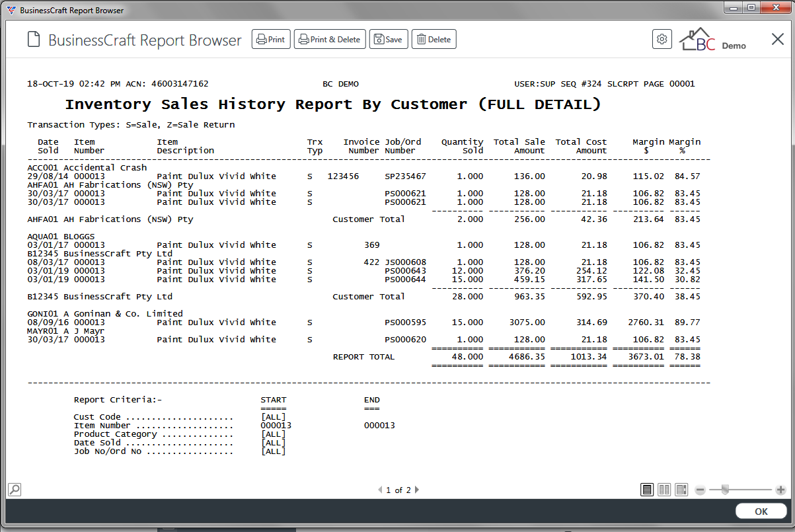The height and width of the screenshot is (532, 795).
Task: Open the settings gear icon
Action: 662,39
